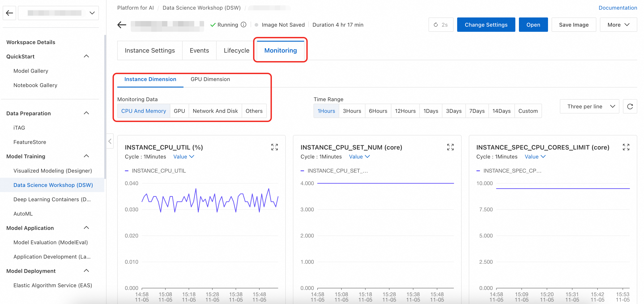Switch to the GPU Dimension tab
644x304 pixels.
click(210, 79)
